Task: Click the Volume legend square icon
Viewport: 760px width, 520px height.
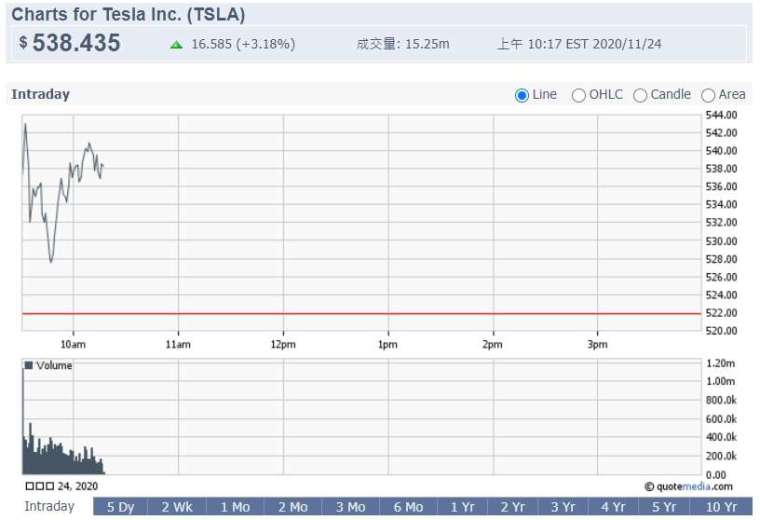Action: [x=29, y=365]
